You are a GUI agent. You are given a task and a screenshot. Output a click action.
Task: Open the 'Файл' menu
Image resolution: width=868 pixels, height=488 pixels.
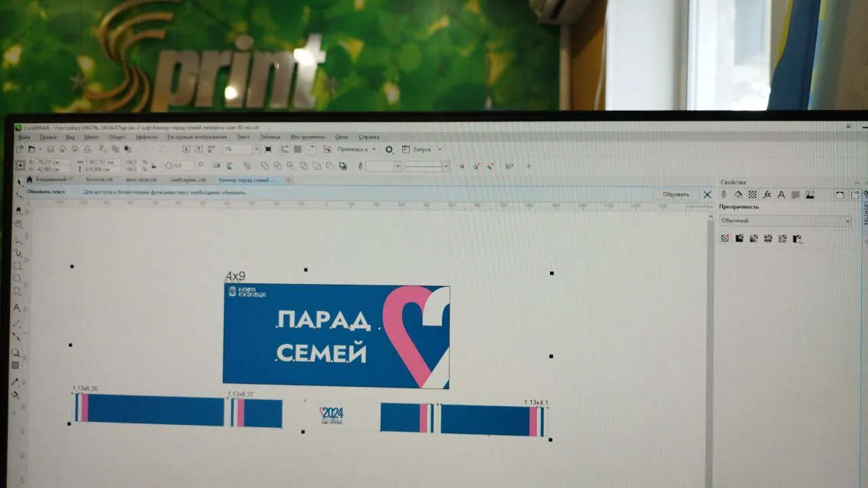[x=24, y=137]
